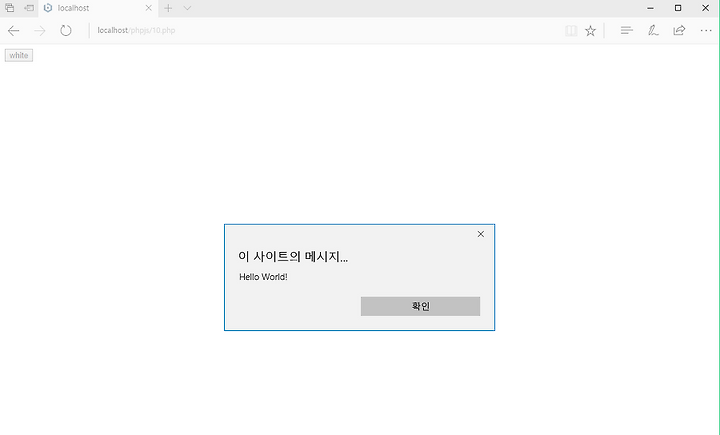Click the dialog title 이 사이트의 메시지

pyautogui.click(x=293, y=256)
